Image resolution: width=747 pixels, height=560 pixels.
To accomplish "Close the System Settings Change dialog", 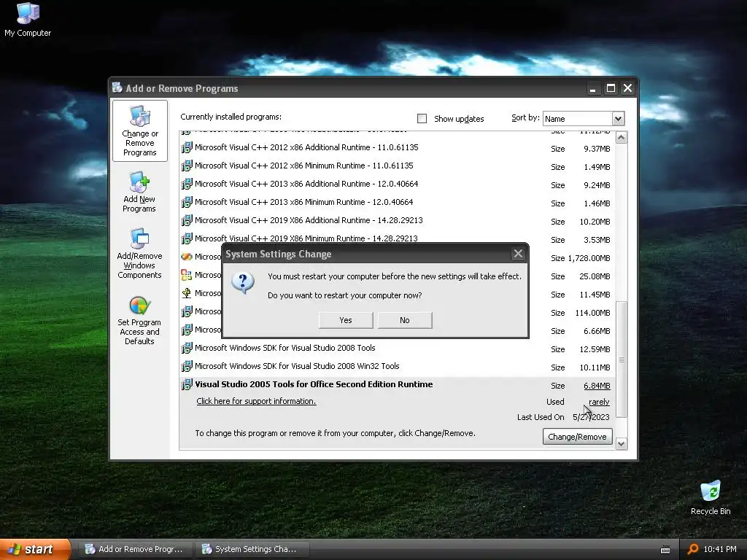I will click(x=519, y=254).
